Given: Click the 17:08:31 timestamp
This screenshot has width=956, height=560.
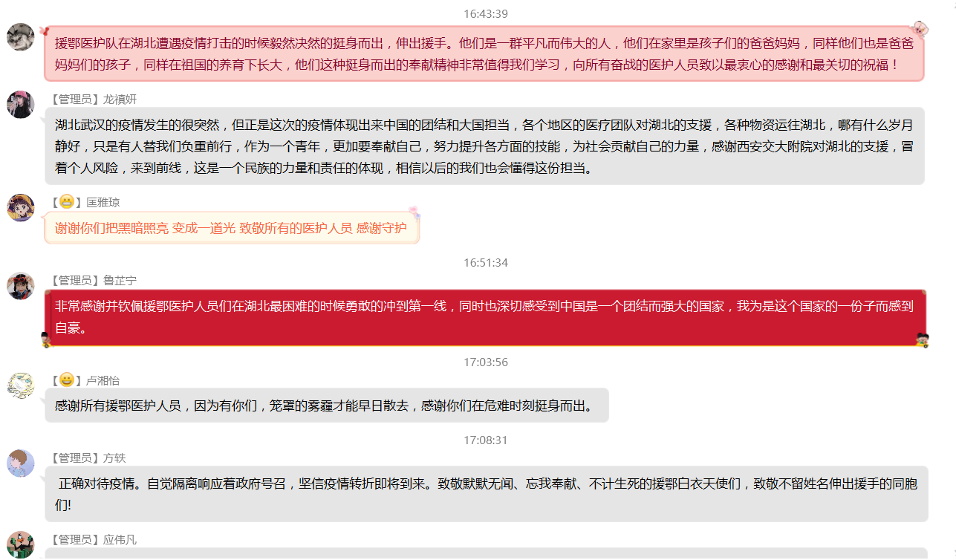Looking at the screenshot, I should (485, 440).
